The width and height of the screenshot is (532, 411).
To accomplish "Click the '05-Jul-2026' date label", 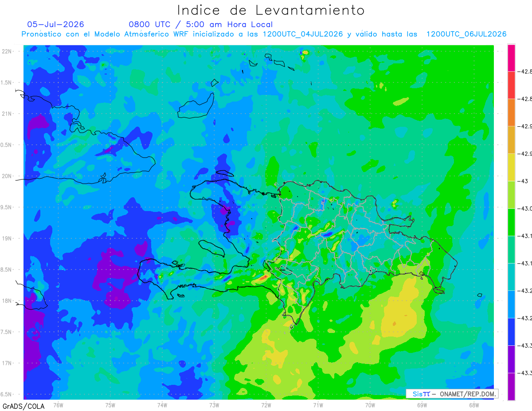I will pos(55,24).
